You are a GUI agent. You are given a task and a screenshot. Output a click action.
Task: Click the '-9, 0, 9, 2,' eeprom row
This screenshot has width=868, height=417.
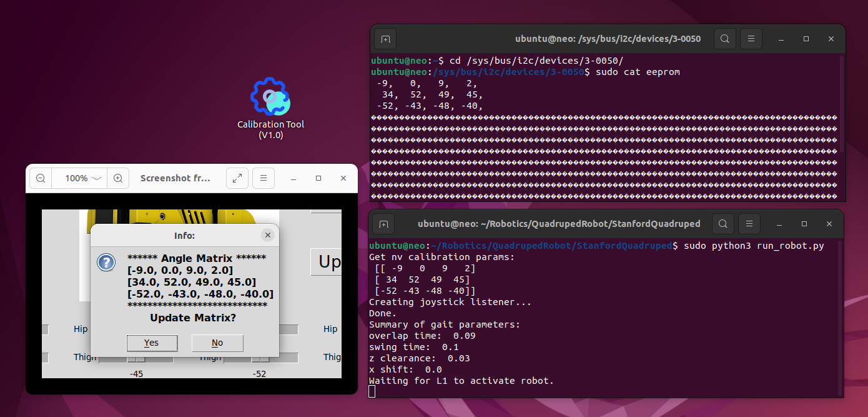tap(427, 83)
